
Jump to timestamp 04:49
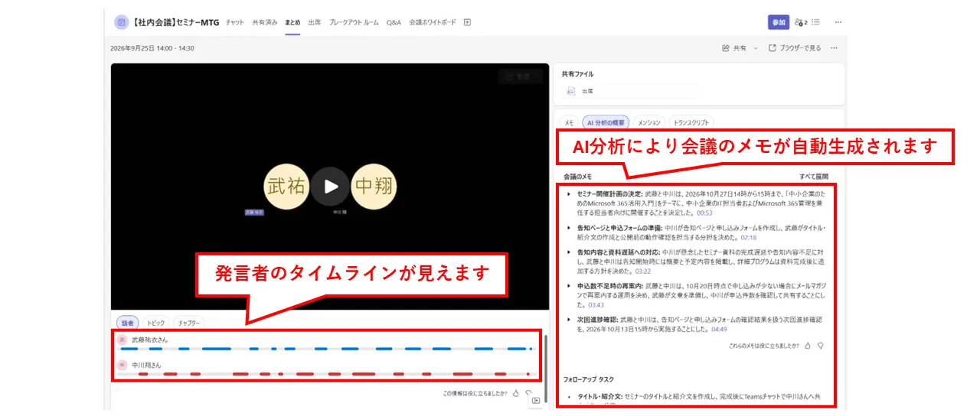pyautogui.click(x=719, y=329)
